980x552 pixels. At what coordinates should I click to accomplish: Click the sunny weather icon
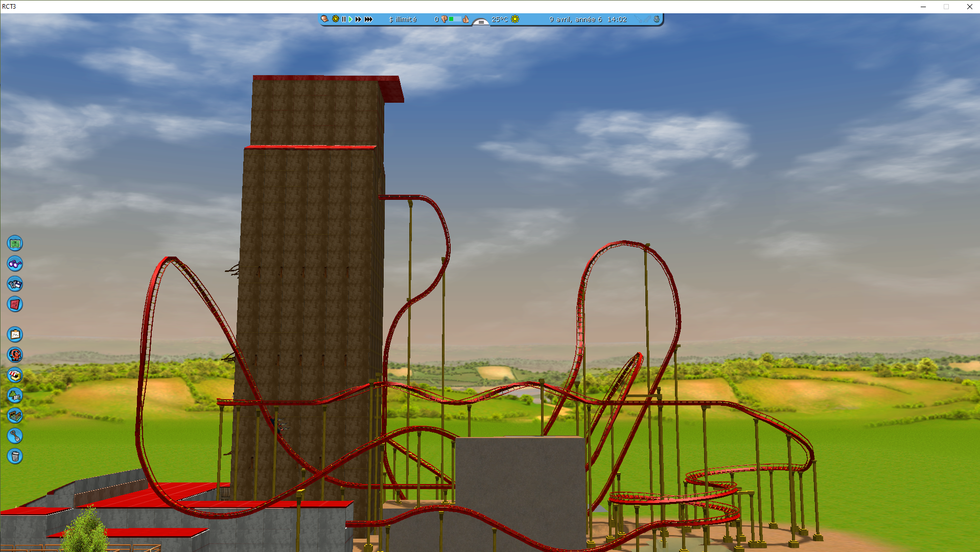click(515, 19)
